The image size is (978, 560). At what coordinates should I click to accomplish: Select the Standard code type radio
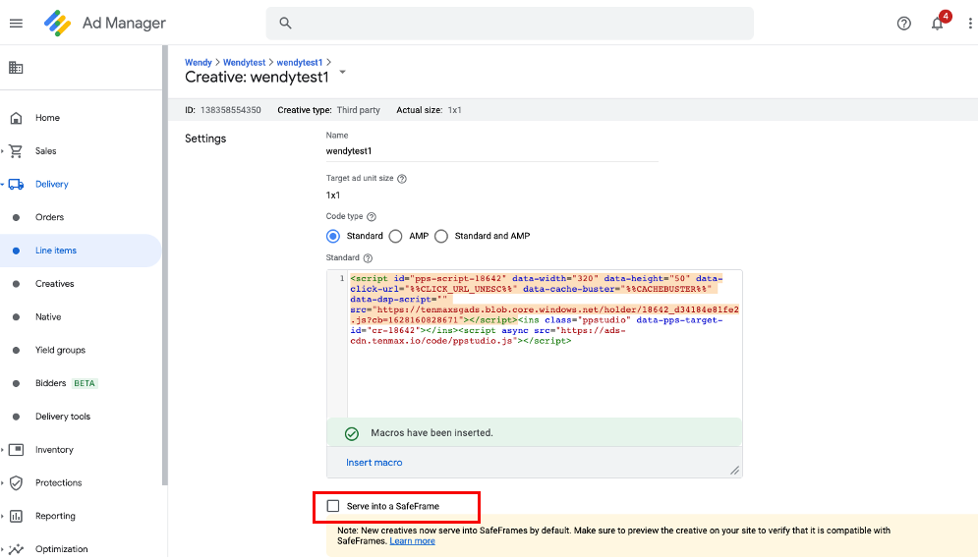[333, 236]
